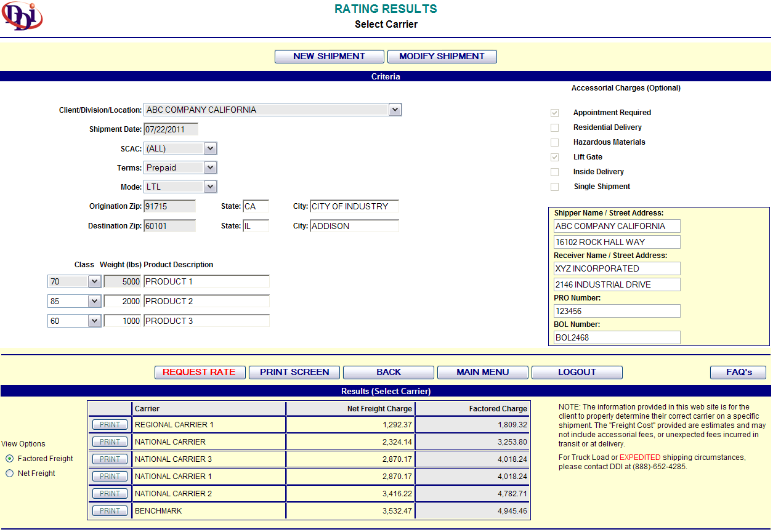
Task: Click the PRODUCT 3 description field
Action: pyautogui.click(x=206, y=321)
